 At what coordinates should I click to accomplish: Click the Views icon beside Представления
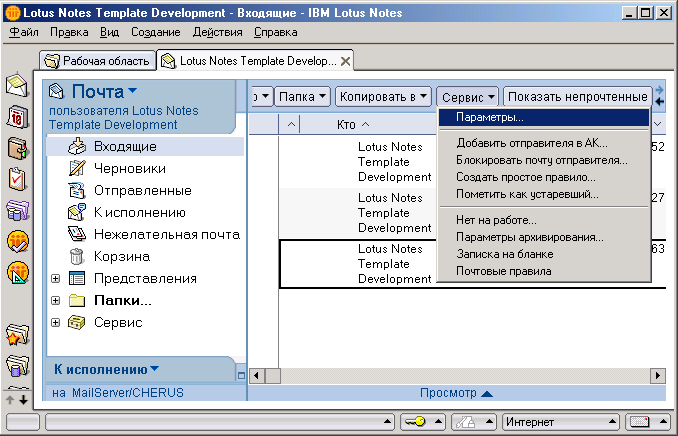tap(77, 278)
